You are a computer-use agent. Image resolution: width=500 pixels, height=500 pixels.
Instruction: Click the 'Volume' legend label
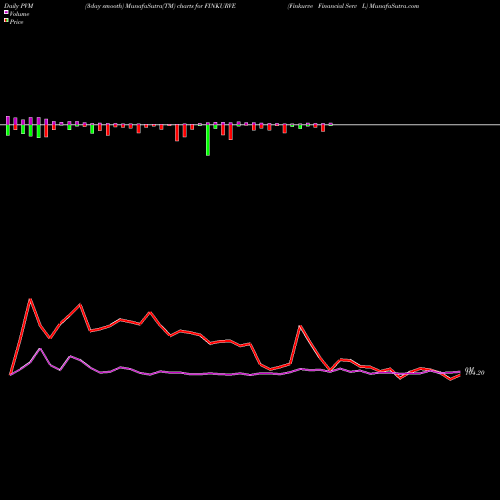click(19, 14)
